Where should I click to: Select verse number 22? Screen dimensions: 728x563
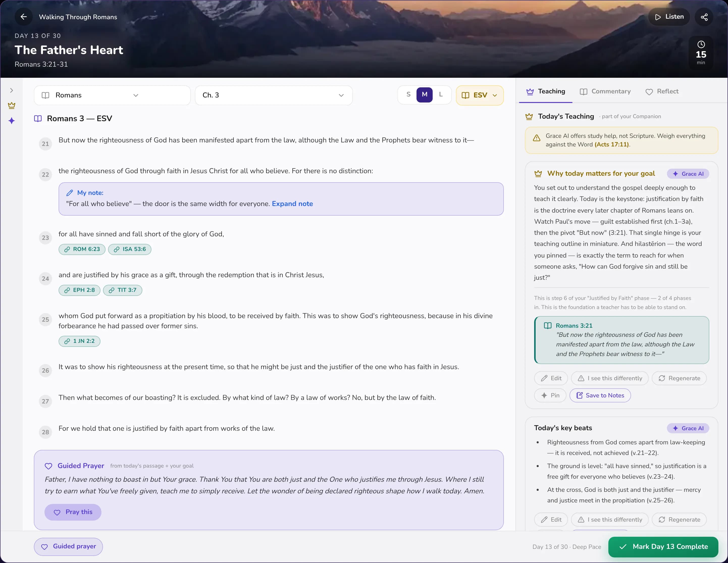[45, 175]
